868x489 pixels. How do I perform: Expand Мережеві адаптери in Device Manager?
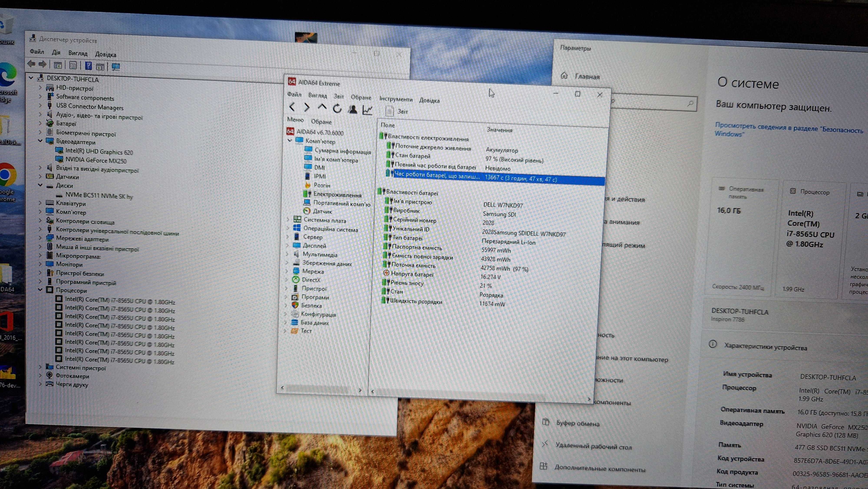coord(40,238)
